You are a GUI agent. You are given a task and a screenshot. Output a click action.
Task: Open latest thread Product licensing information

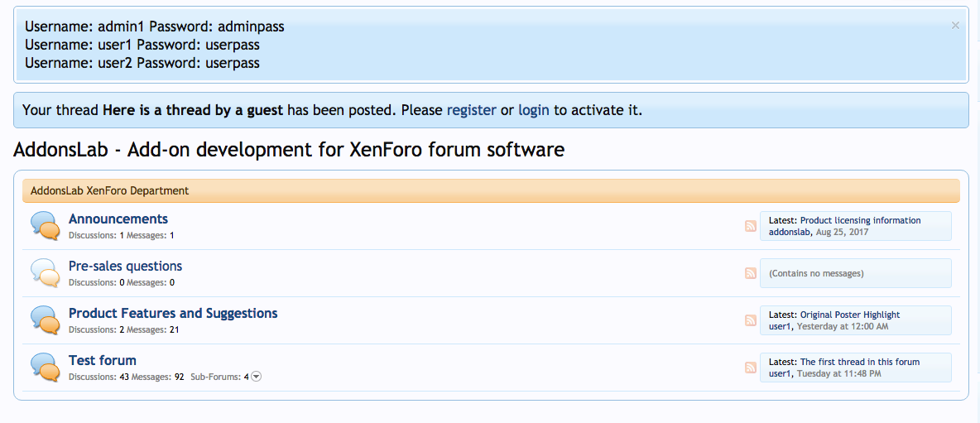coord(861,220)
